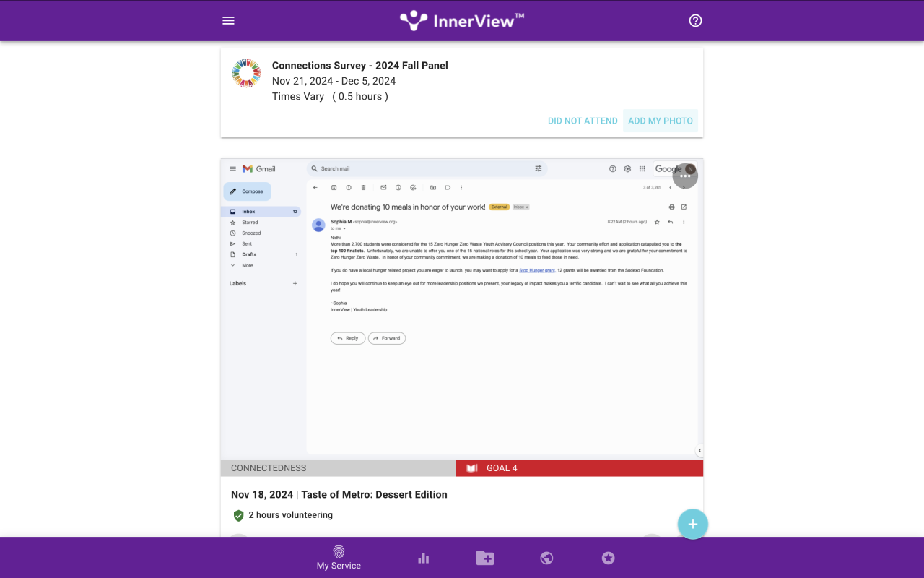Click the Gmail main menu hamburger icon

pyautogui.click(x=232, y=169)
